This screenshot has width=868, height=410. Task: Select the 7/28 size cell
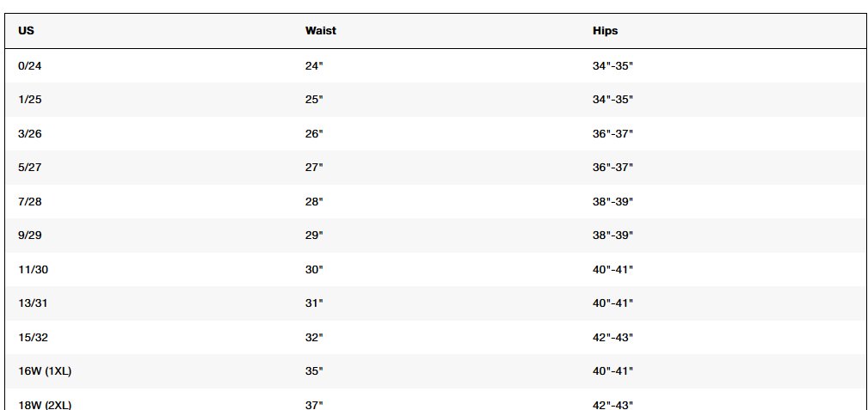[30, 201]
